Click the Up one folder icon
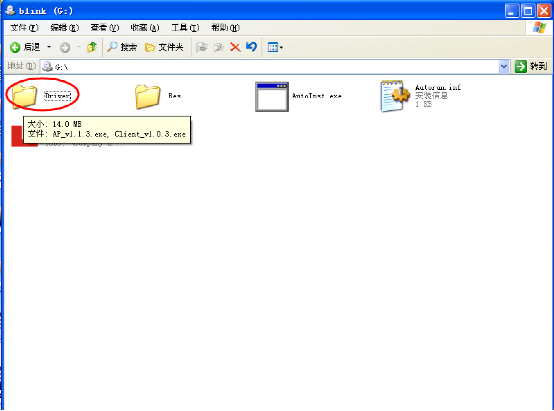Image resolution: width=554 pixels, height=411 pixels. (92, 47)
